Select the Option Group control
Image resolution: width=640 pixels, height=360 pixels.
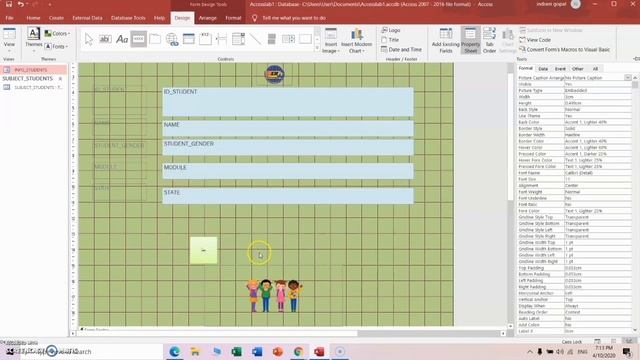tap(205, 39)
